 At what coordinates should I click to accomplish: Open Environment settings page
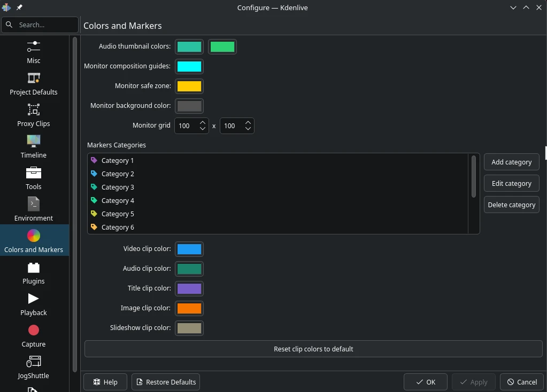point(34,210)
